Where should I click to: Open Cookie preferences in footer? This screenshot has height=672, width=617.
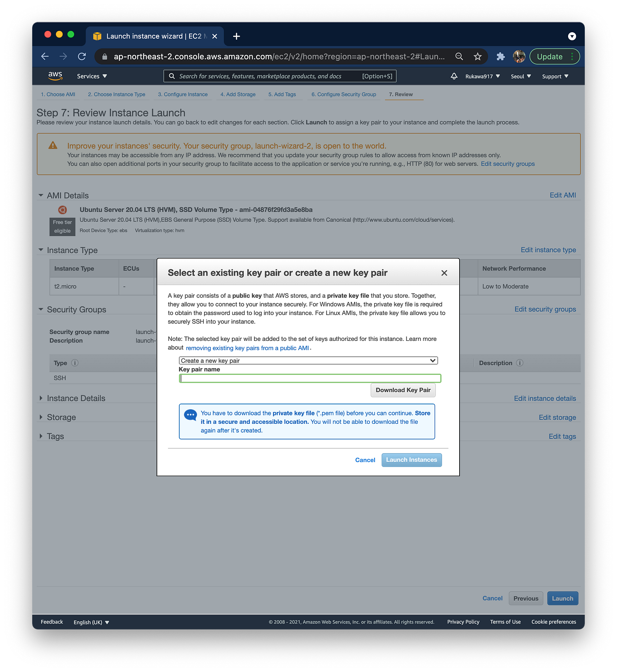554,622
